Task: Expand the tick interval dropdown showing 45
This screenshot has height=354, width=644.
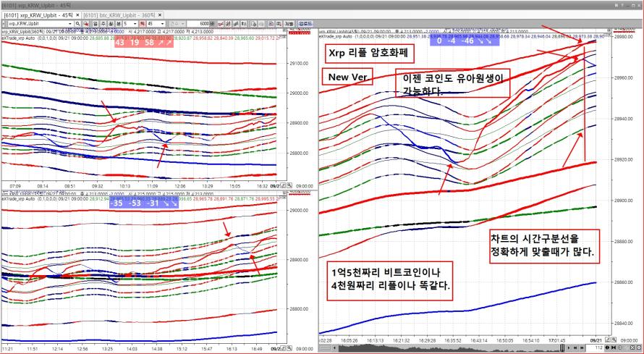Action: (163, 24)
